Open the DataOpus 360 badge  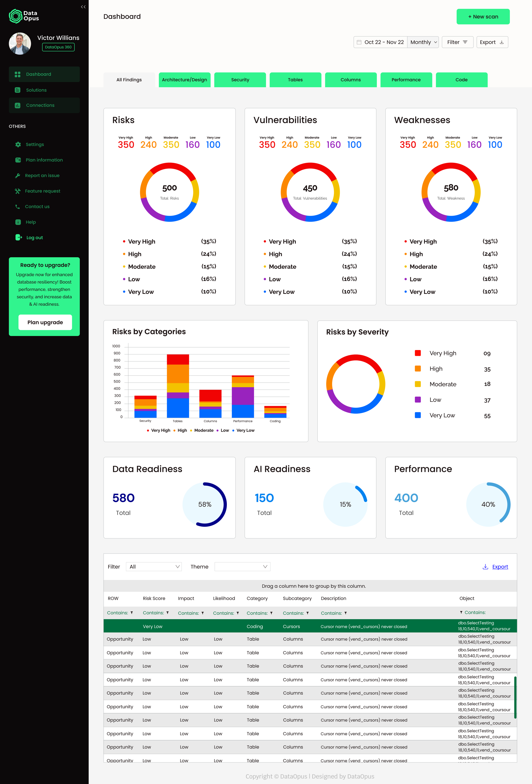58,47
